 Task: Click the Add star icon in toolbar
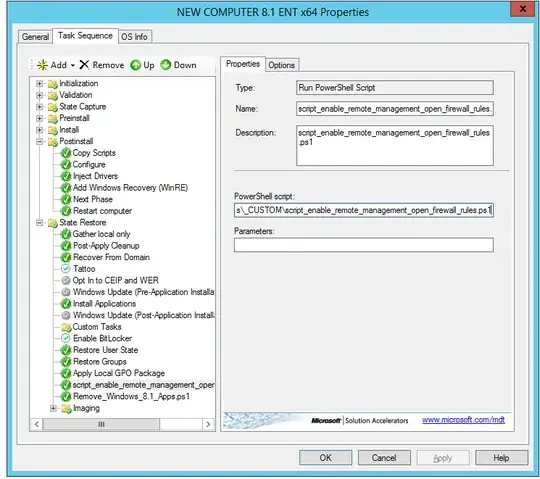click(x=42, y=65)
